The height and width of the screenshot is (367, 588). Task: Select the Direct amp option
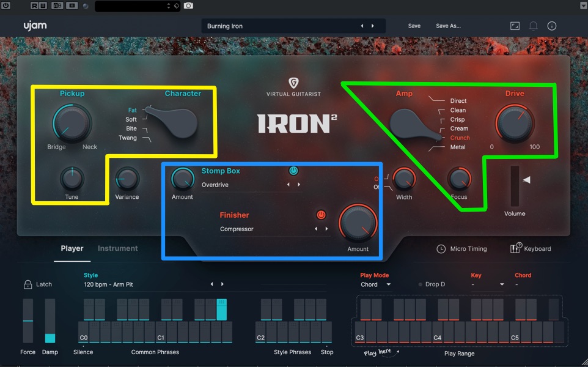point(458,101)
